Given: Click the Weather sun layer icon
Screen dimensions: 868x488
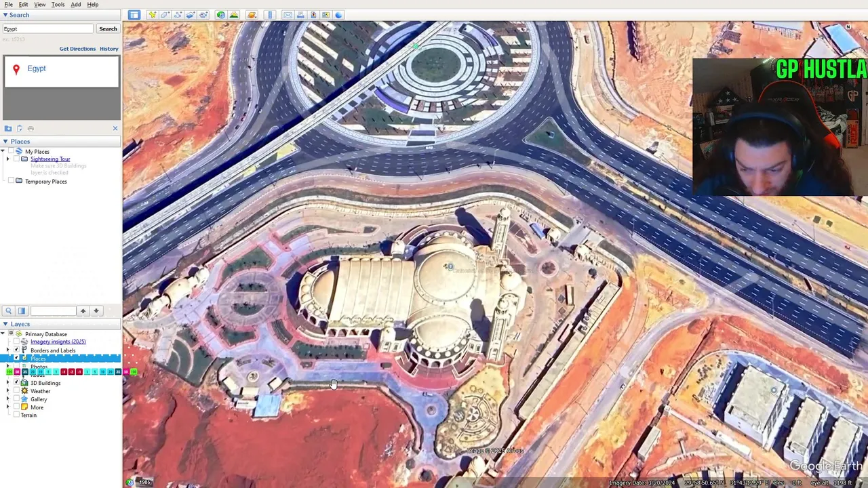Looking at the screenshot, I should tap(24, 391).
